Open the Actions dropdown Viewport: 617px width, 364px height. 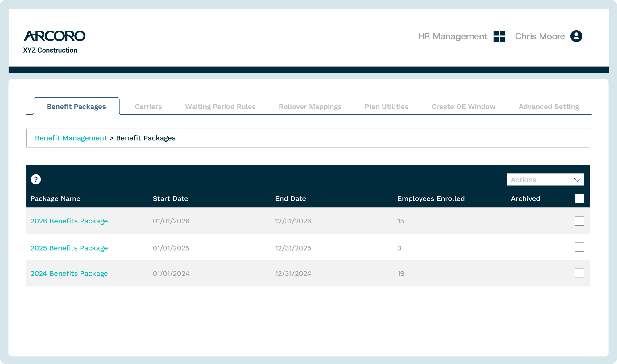click(545, 179)
